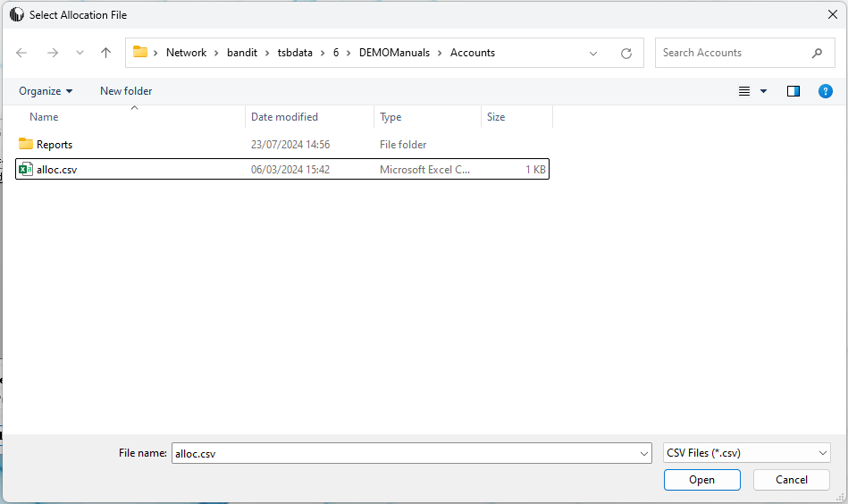Click New folder in the toolbar

(126, 91)
